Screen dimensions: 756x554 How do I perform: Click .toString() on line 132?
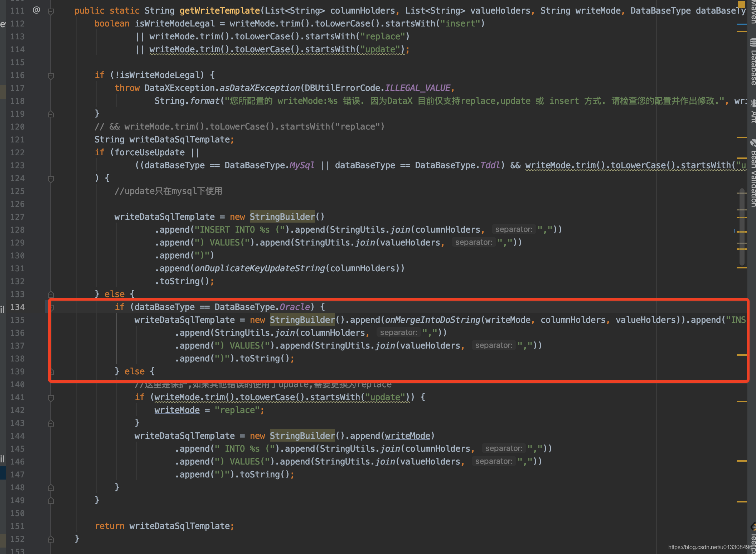coord(182,281)
